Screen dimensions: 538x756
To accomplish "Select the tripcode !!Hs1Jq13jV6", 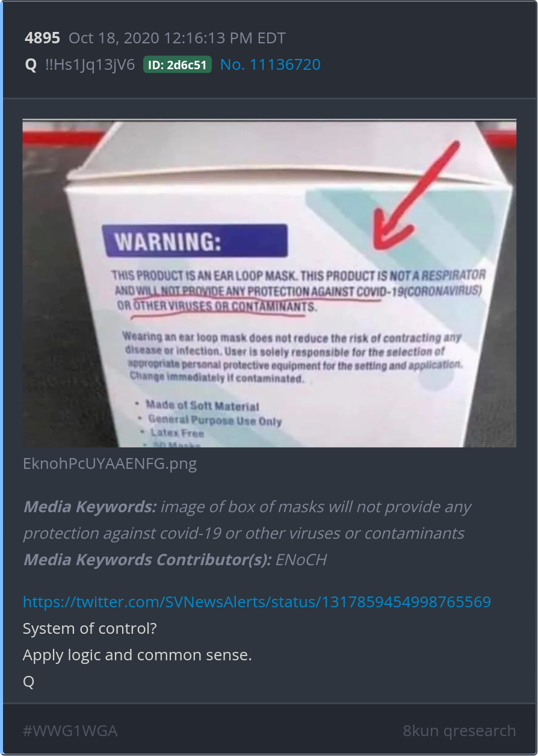I will coord(90,64).
